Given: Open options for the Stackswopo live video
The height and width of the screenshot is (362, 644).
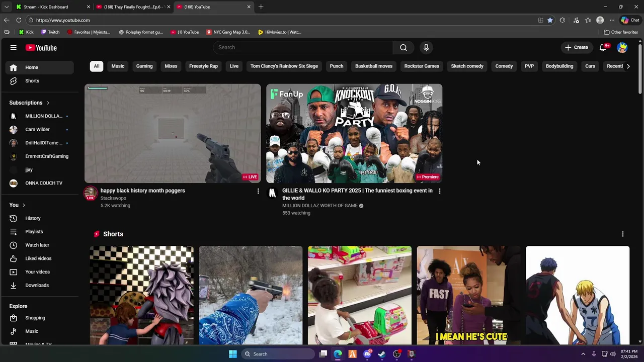Looking at the screenshot, I should [258, 191].
